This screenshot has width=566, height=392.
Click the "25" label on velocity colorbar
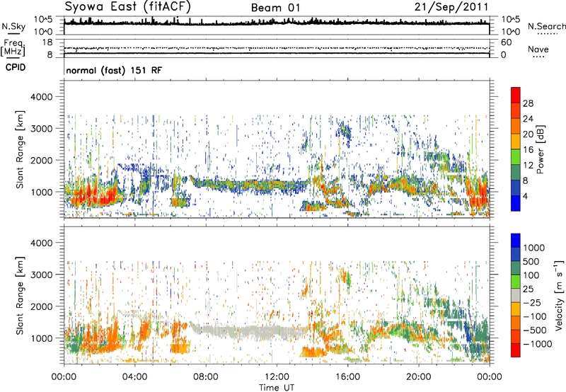[529, 289]
